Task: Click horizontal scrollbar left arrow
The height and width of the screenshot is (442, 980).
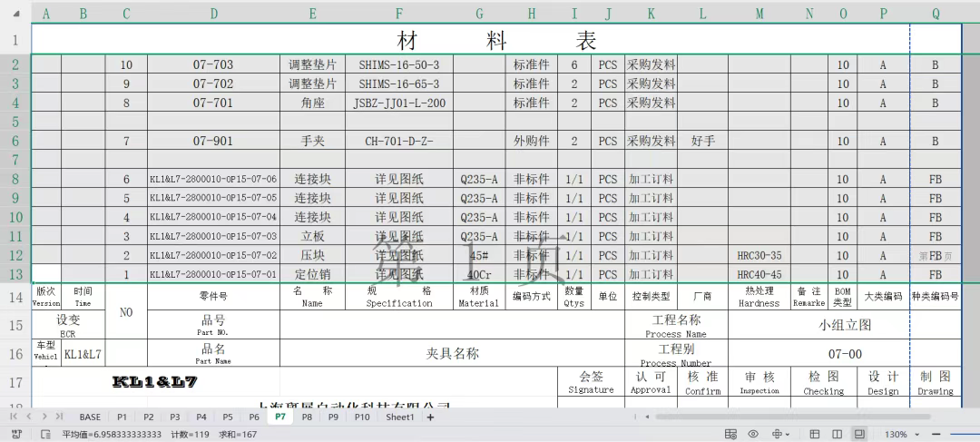Action: coord(648,417)
